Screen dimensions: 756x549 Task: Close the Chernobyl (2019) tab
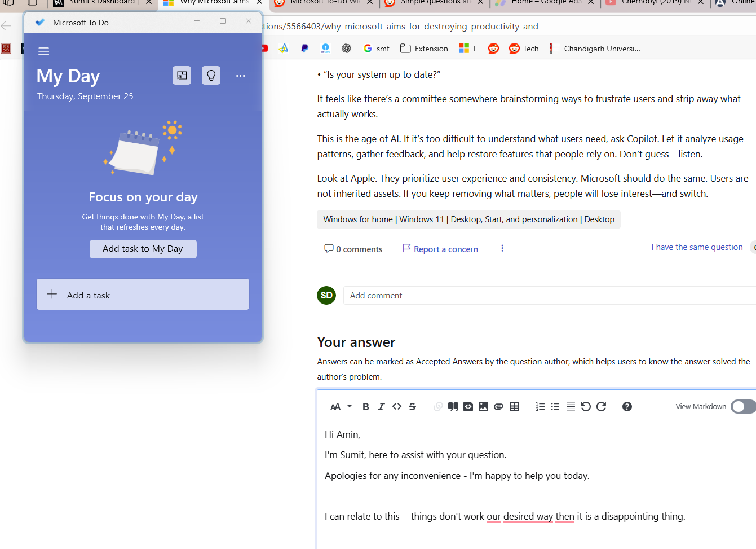click(x=701, y=2)
